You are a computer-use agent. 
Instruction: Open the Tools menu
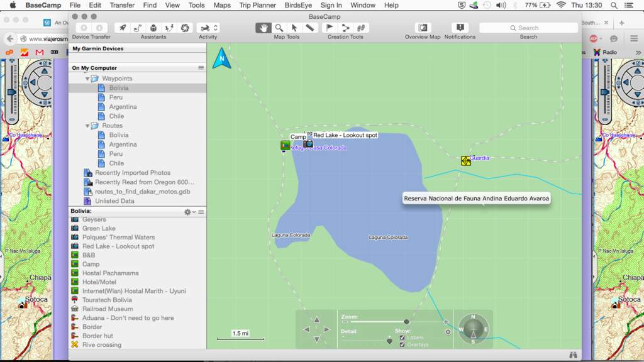[196, 5]
